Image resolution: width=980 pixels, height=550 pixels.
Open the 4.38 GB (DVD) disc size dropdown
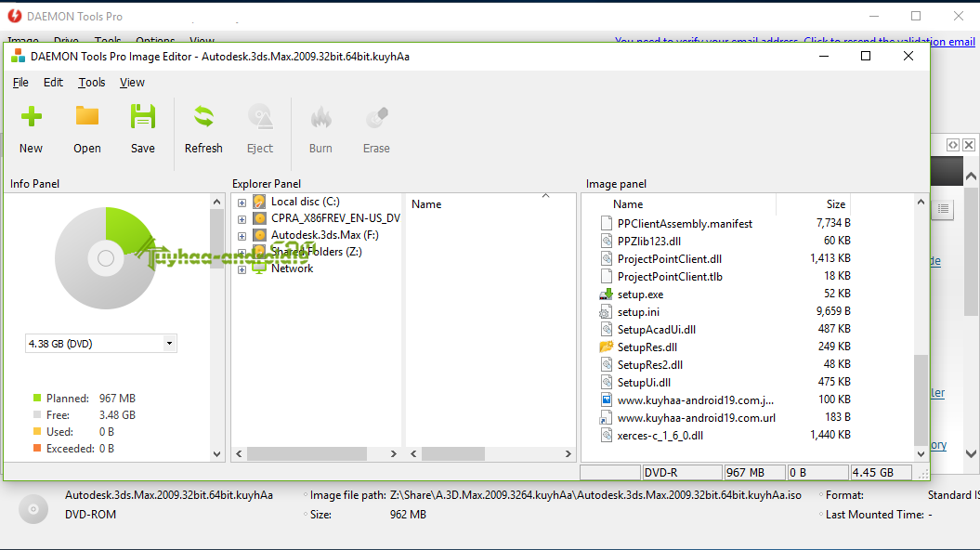169,343
